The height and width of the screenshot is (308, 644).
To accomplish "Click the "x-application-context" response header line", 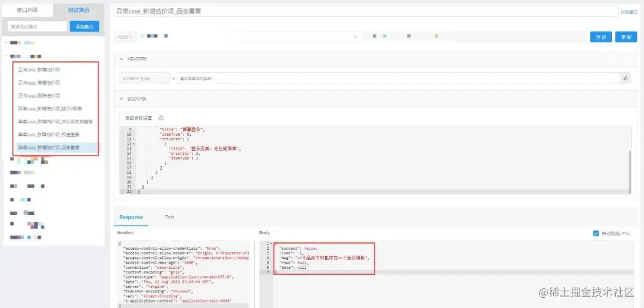I will pos(178,301).
